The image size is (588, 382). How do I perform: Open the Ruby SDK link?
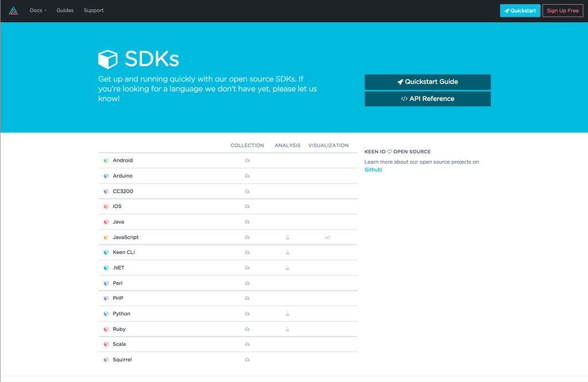point(119,329)
